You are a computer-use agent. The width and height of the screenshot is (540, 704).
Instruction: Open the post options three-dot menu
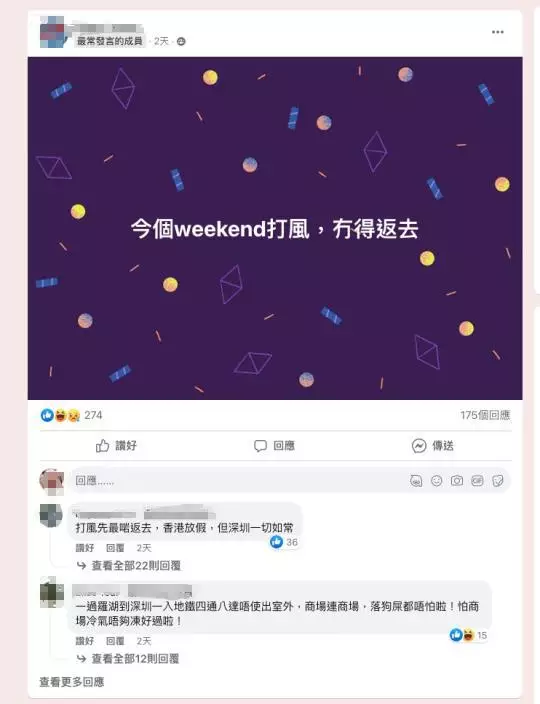click(x=497, y=32)
